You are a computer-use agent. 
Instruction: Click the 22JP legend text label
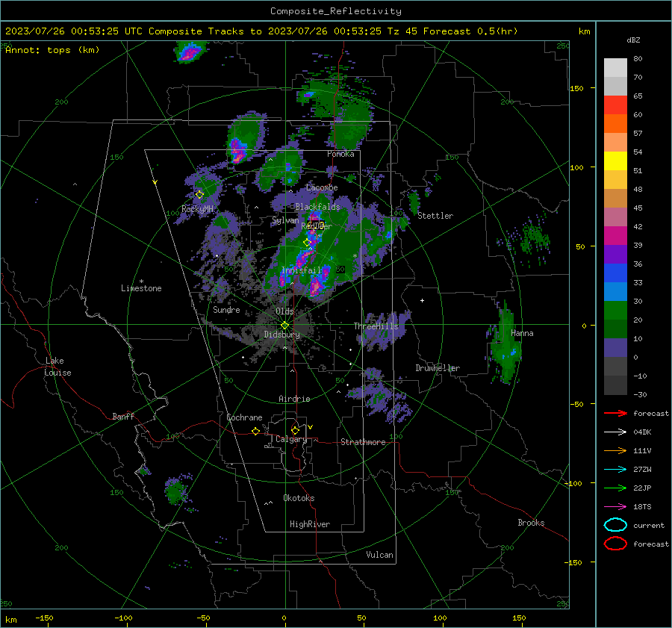(642, 488)
